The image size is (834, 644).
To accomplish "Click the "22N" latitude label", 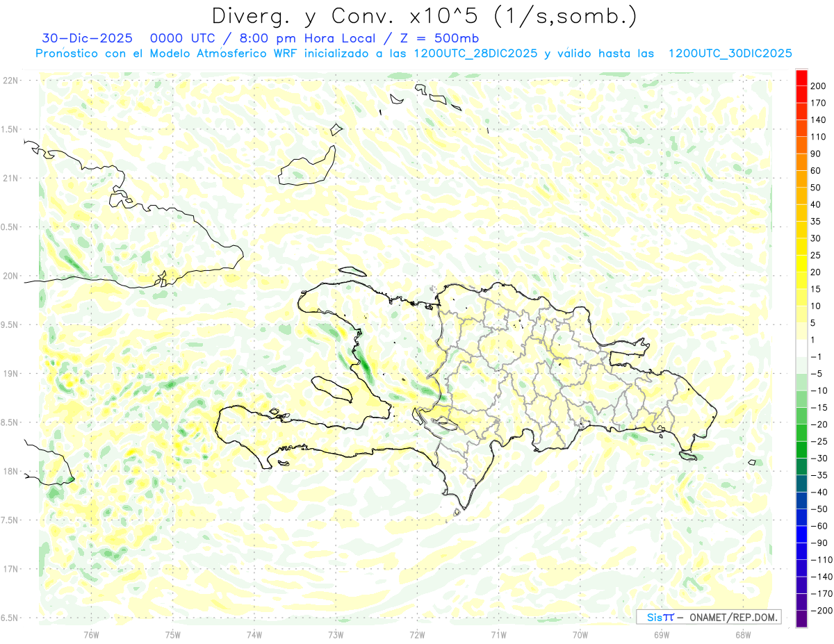I will 10,81.
